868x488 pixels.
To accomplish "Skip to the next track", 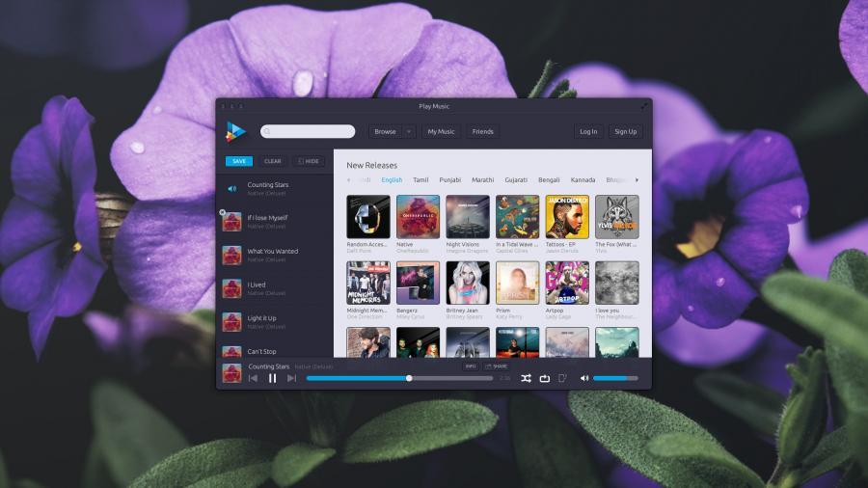I will coord(291,379).
